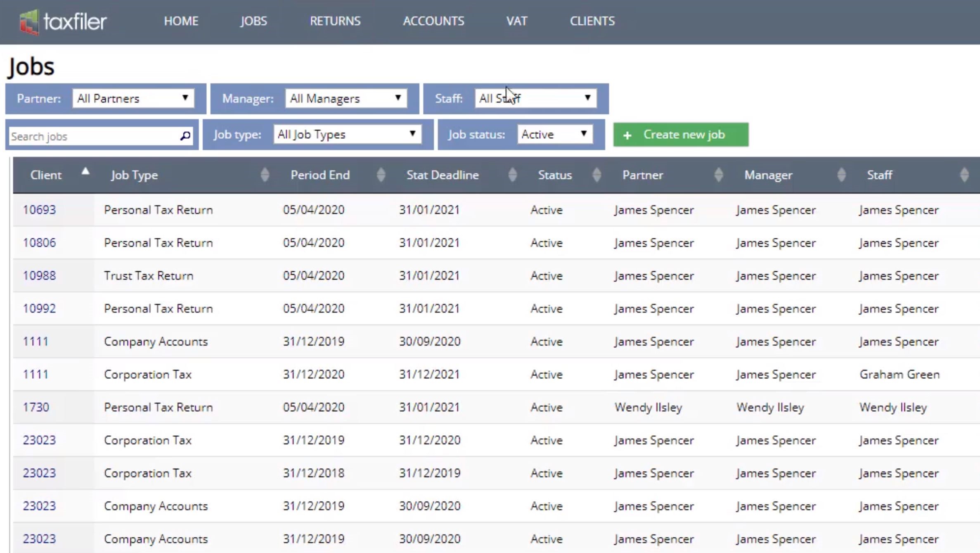Click Period End sort icon
Image resolution: width=980 pixels, height=553 pixels.
[x=381, y=175]
